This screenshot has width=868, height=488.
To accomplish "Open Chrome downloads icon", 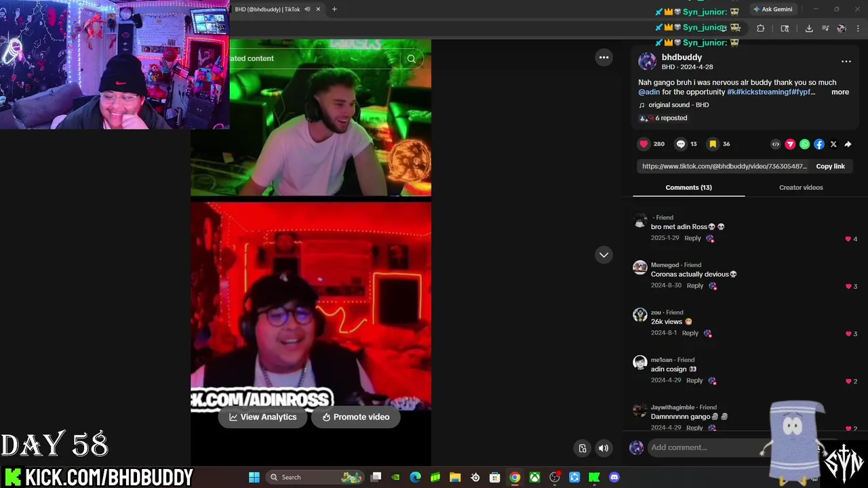I will pyautogui.click(x=809, y=28).
